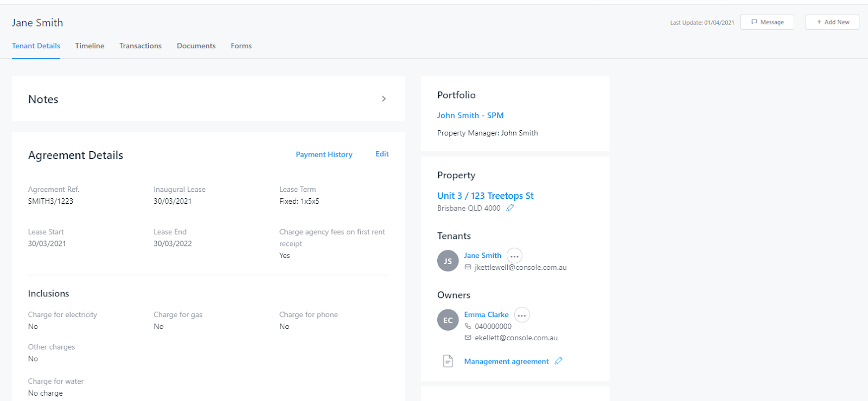Open the Unit 3 / 123 Treetops St property
Viewport: 868px width, 401px height.
pos(486,196)
